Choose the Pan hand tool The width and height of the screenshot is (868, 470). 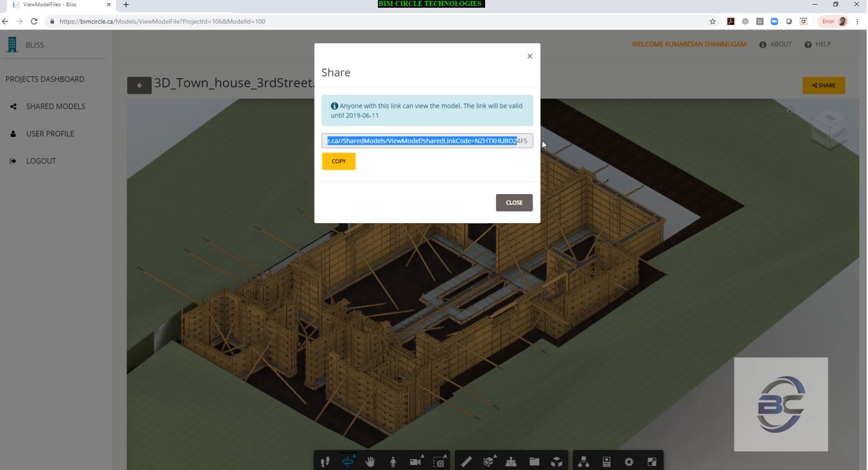(371, 462)
